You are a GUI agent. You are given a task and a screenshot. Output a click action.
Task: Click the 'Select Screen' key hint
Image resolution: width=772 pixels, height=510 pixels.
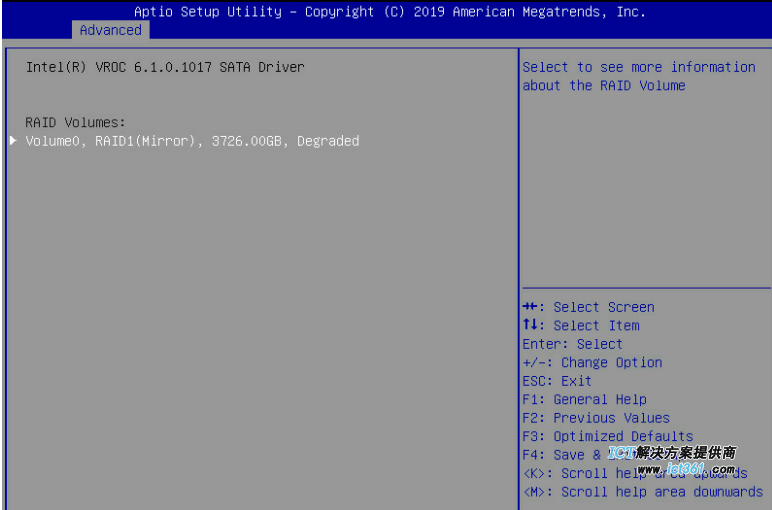[588, 307]
